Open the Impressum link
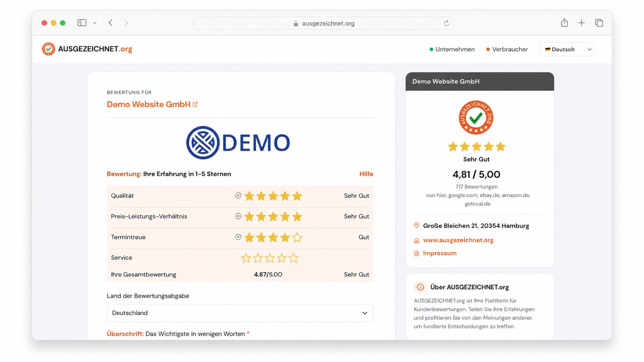Screen dimensions: 644x362 439,253
